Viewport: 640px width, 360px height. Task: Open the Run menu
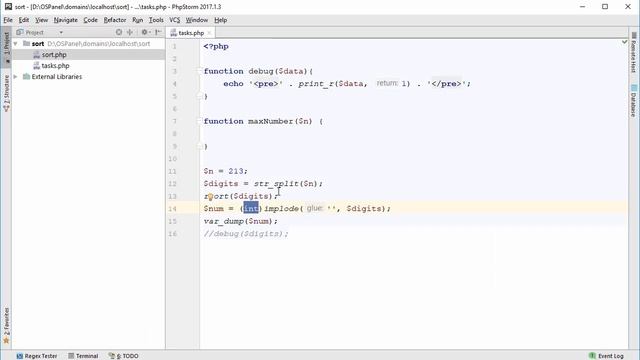(x=138, y=20)
